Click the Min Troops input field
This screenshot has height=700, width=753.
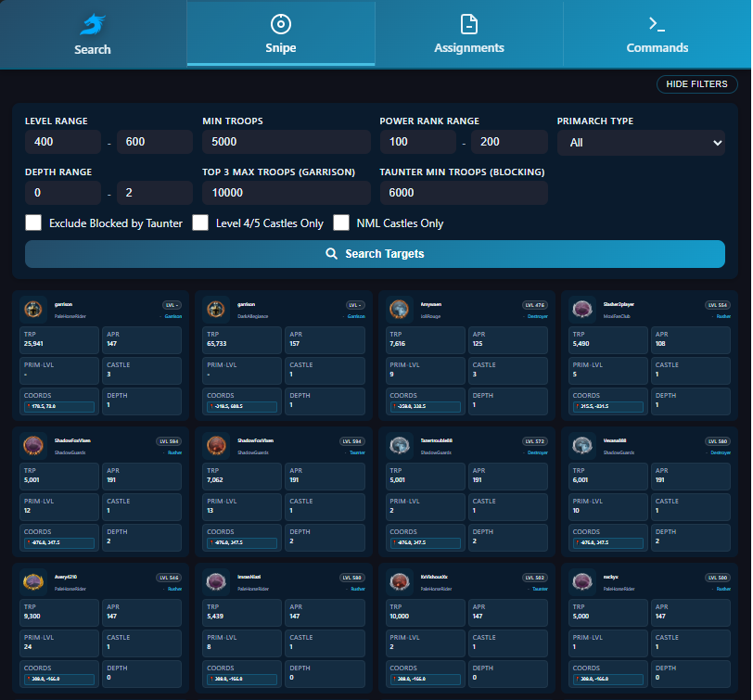pyautogui.click(x=286, y=143)
